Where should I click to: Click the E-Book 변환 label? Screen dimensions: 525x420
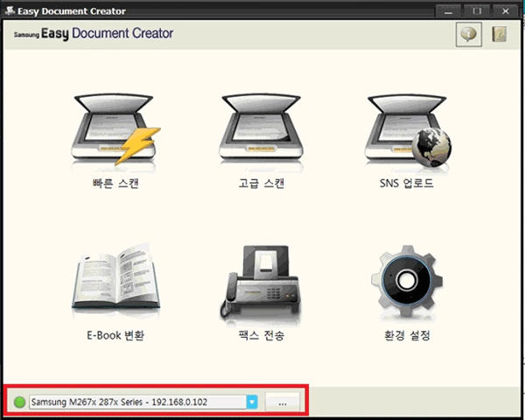tap(115, 335)
